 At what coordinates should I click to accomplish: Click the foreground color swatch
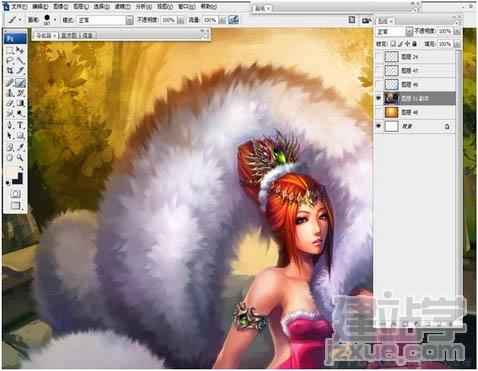[x=11, y=172]
